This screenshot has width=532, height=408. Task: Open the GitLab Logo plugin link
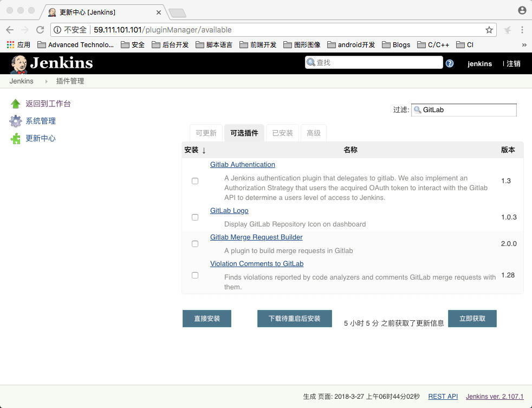click(229, 210)
